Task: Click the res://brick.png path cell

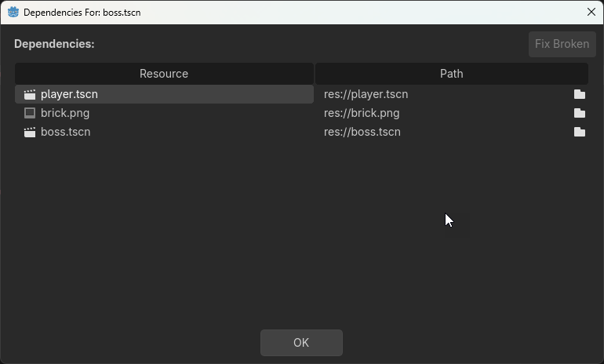Action: (x=362, y=113)
